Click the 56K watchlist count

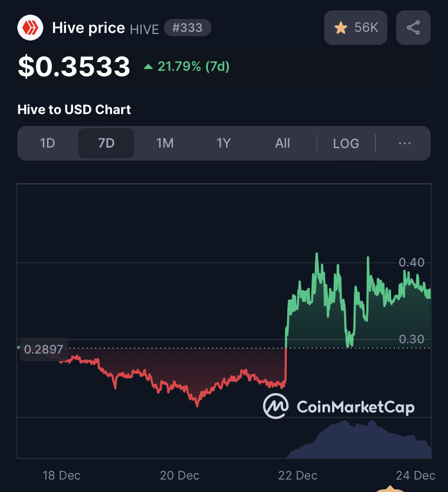366,28
